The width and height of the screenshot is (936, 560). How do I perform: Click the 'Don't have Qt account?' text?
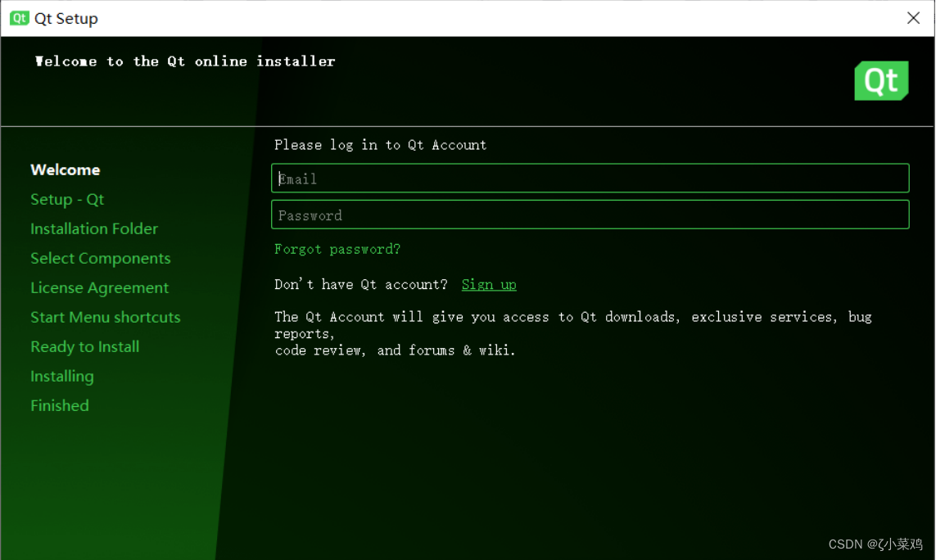360,285
